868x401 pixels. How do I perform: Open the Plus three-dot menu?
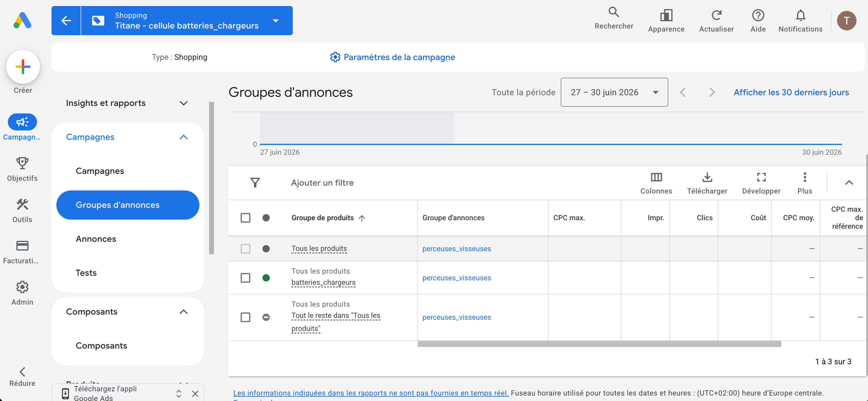[804, 183]
